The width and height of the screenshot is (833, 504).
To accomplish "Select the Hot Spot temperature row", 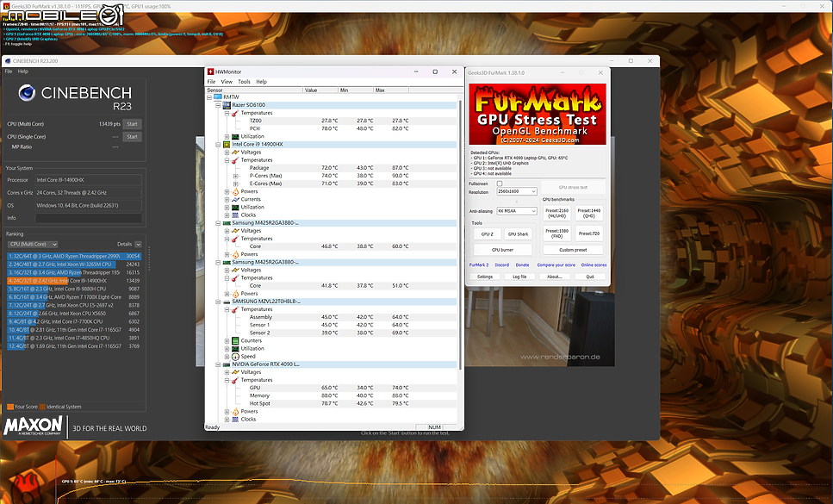I will [332, 403].
